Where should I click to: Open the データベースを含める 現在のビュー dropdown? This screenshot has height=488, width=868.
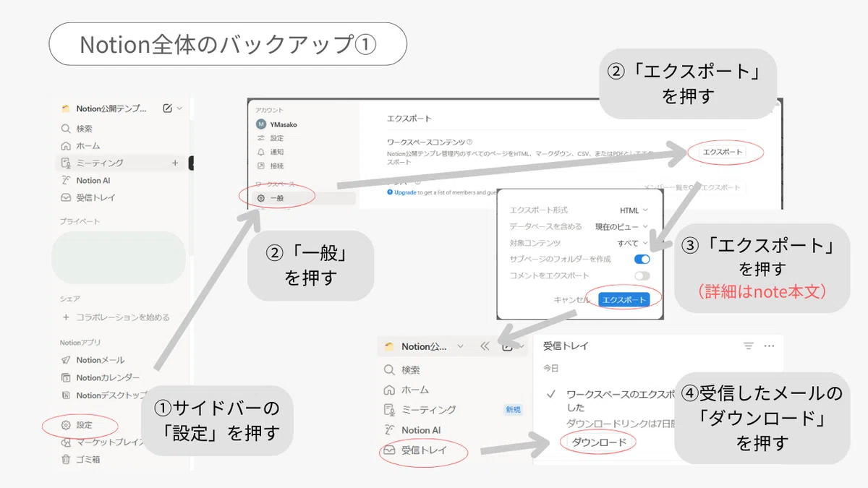pos(621,226)
